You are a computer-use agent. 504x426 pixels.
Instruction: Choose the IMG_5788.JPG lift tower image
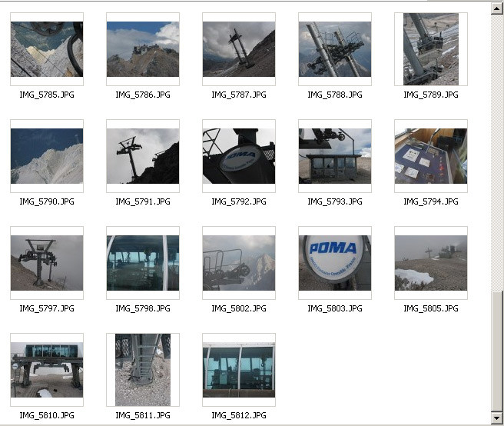click(335, 49)
